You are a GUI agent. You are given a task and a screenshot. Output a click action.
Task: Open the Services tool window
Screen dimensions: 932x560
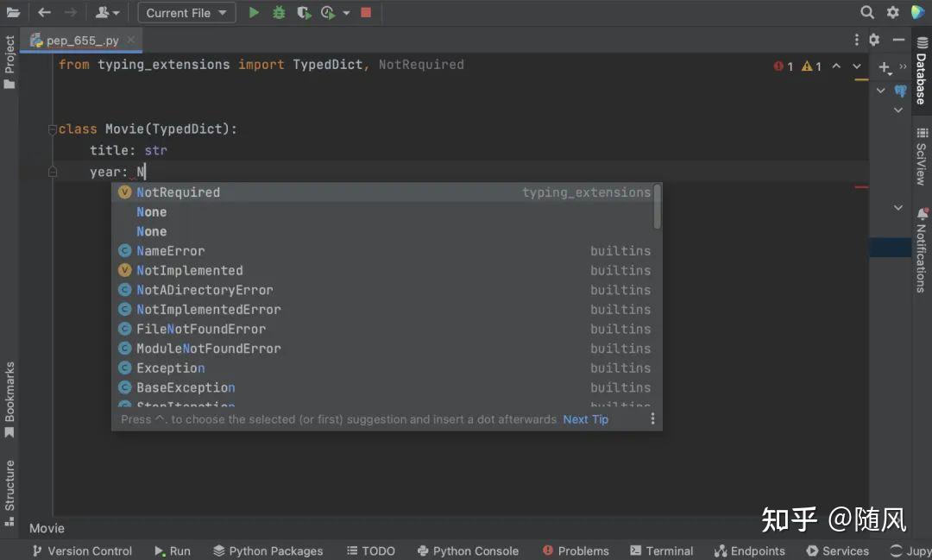[x=837, y=551]
